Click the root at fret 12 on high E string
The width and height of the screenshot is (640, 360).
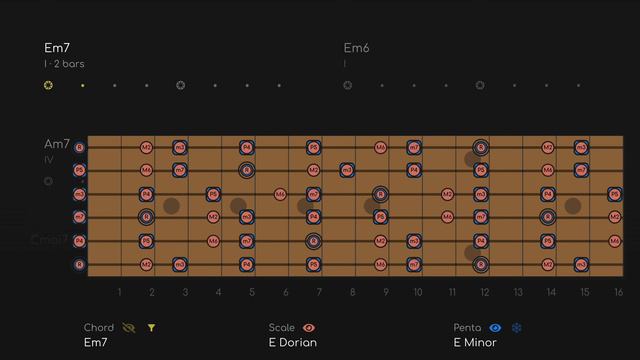click(481, 147)
